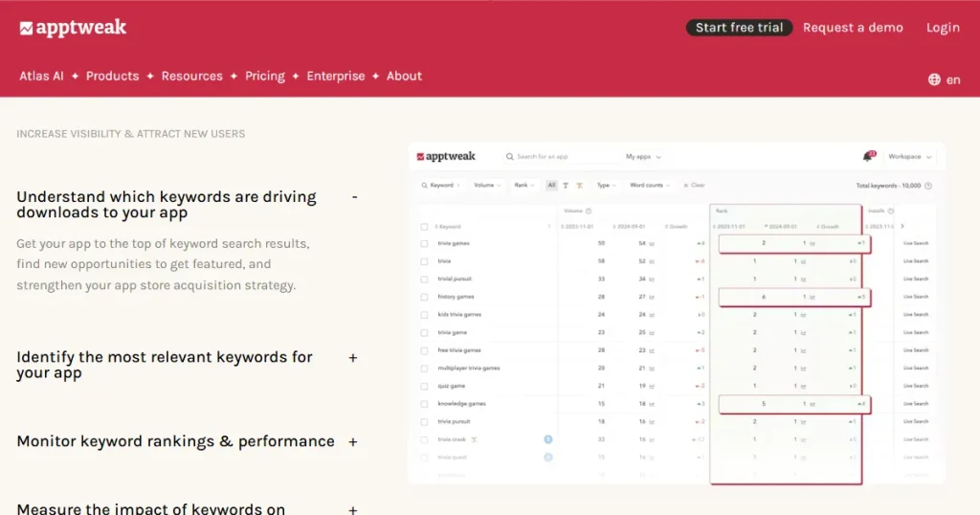Expand Identify the most relevant keywords section
Screen dimensions: 980x515
(x=353, y=357)
